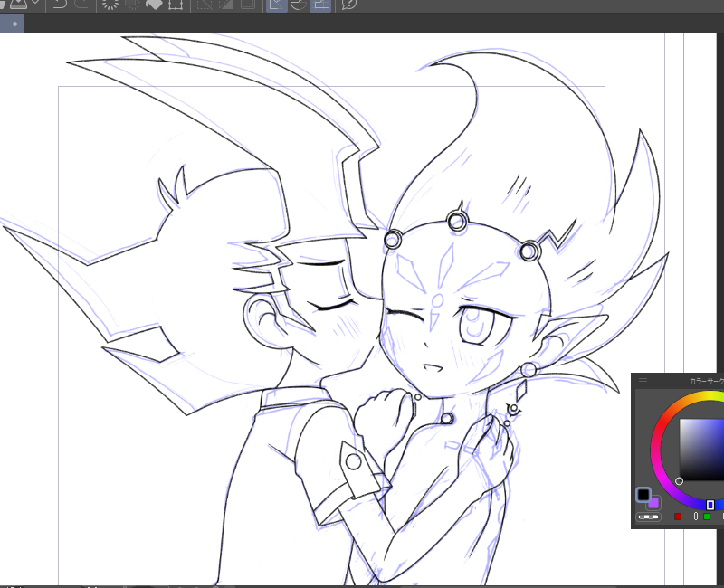
Task: Click the カラーサークル panel title
Action: 707,381
